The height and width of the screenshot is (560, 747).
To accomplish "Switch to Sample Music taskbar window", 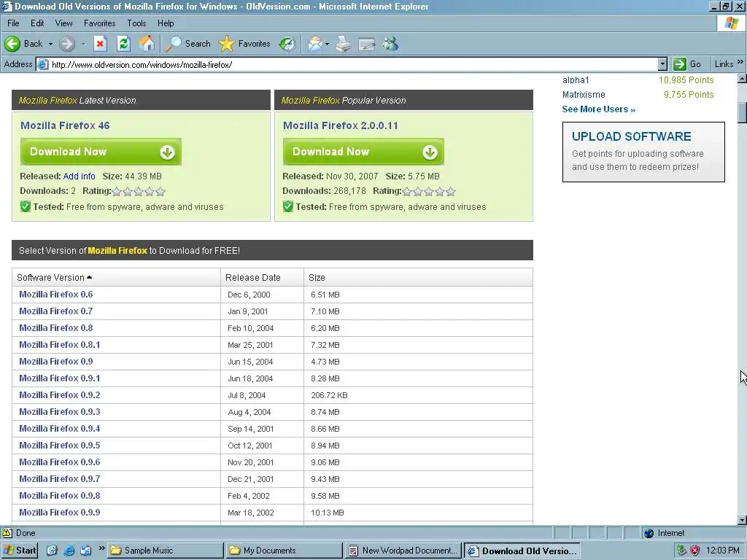I will 165,551.
